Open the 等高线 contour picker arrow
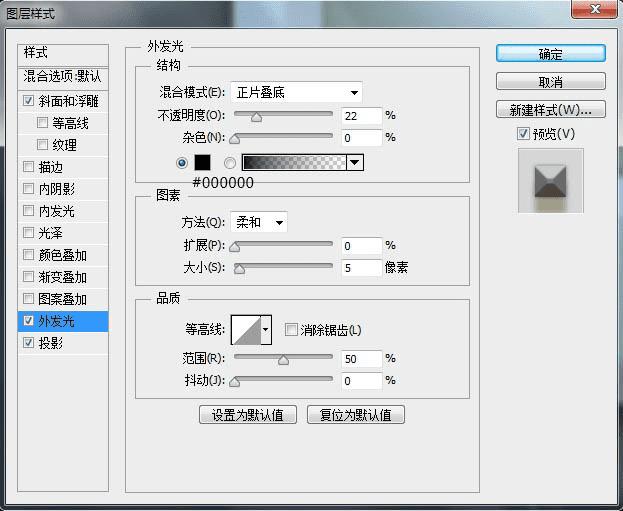This screenshot has width=623, height=511. [x=266, y=329]
